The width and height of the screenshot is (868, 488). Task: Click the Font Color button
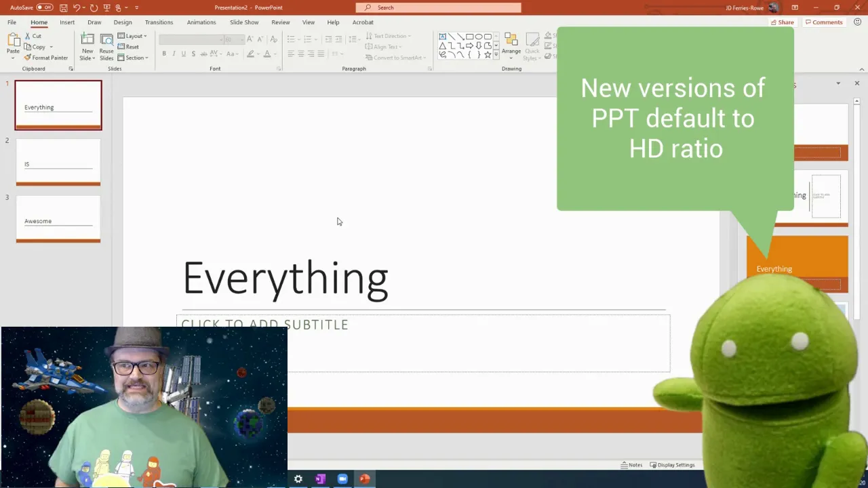pyautogui.click(x=267, y=54)
